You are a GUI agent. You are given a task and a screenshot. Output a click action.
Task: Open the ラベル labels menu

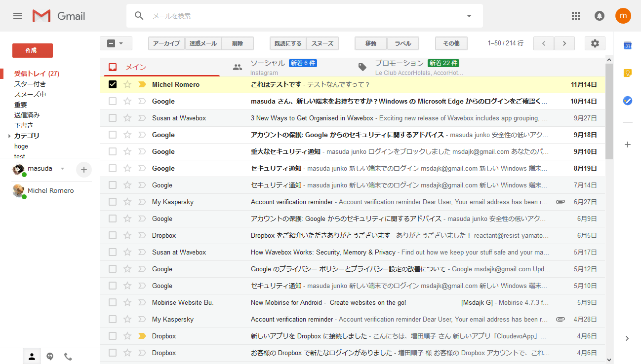coord(403,43)
